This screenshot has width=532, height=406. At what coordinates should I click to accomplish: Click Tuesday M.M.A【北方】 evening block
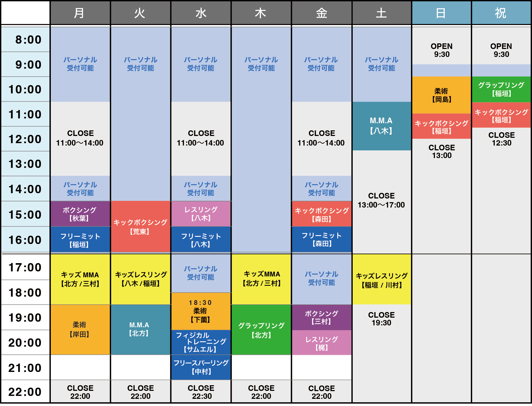point(140,329)
